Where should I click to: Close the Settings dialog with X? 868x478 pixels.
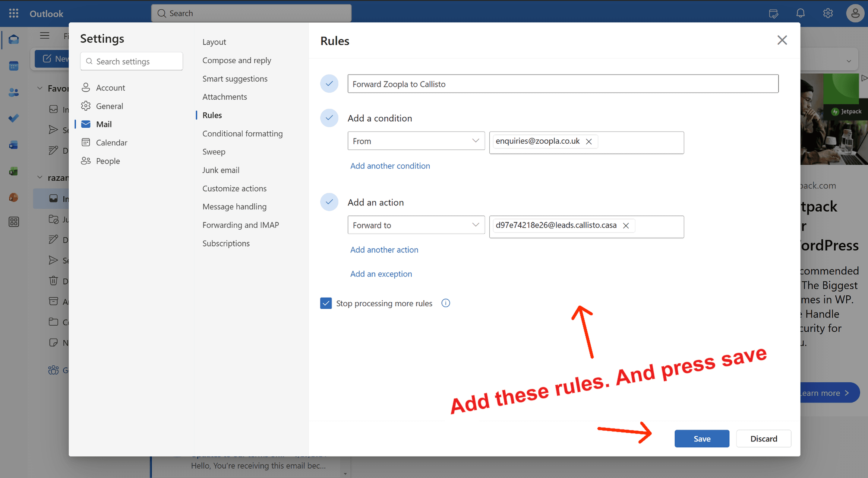click(x=782, y=40)
